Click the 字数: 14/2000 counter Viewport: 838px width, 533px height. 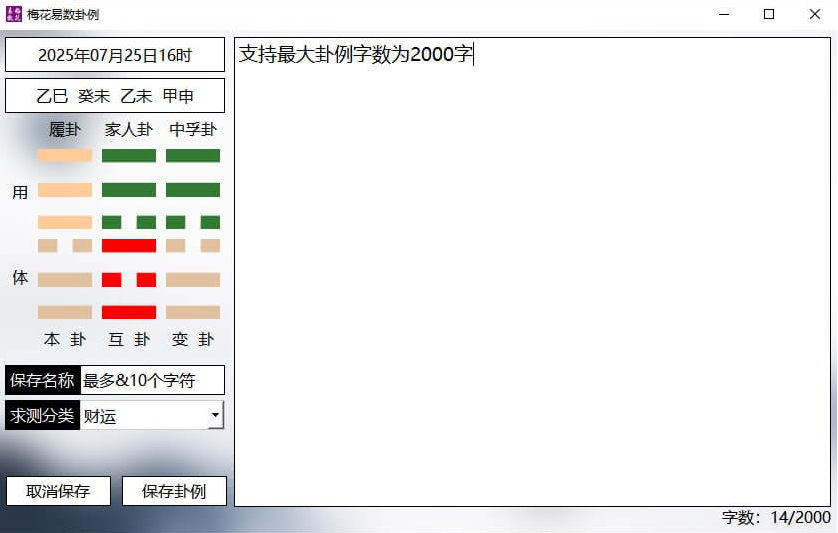pyautogui.click(x=776, y=517)
